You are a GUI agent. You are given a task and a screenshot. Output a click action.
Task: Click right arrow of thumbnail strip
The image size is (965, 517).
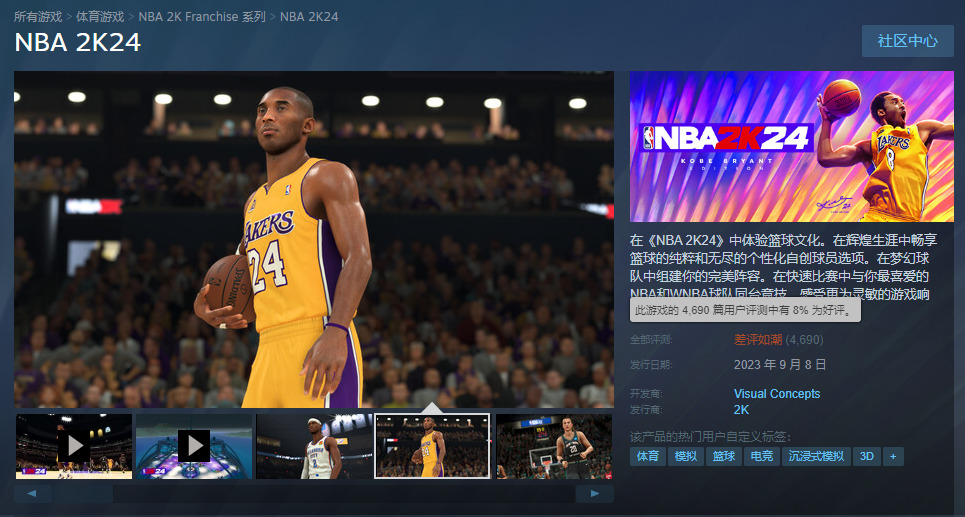596,494
